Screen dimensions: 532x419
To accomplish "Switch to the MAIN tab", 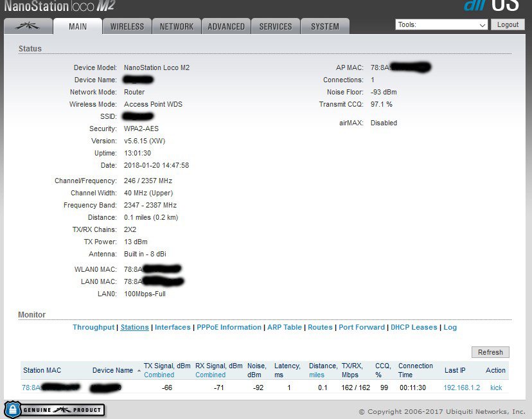I will click(78, 26).
